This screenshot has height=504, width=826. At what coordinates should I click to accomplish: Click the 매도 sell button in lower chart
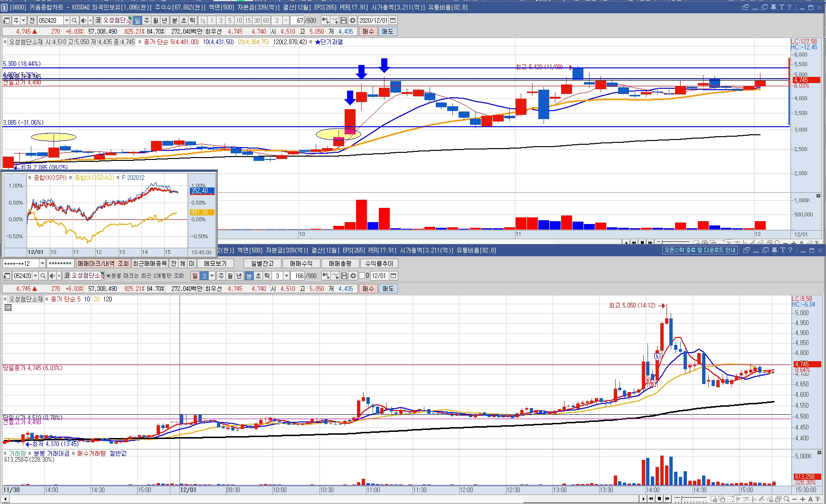pyautogui.click(x=387, y=289)
